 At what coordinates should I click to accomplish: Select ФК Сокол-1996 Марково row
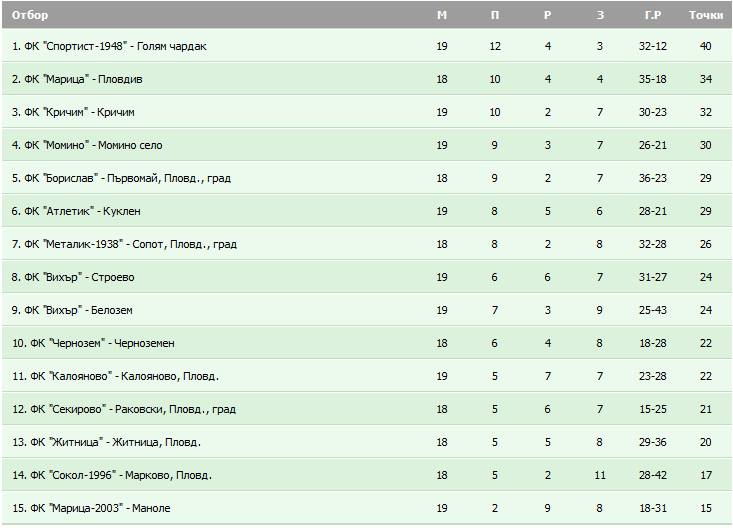[x=366, y=475]
